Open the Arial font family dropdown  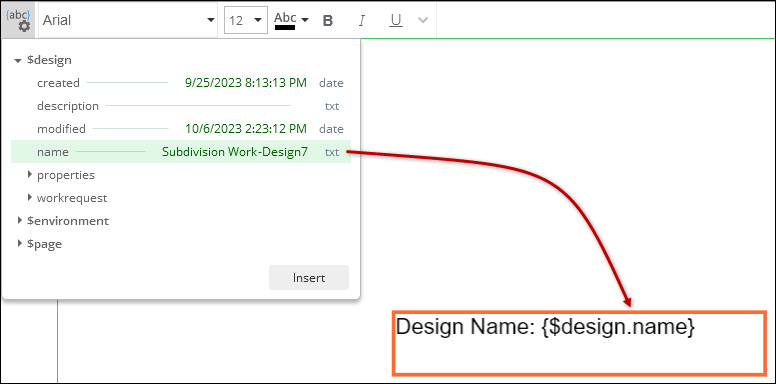coord(128,20)
